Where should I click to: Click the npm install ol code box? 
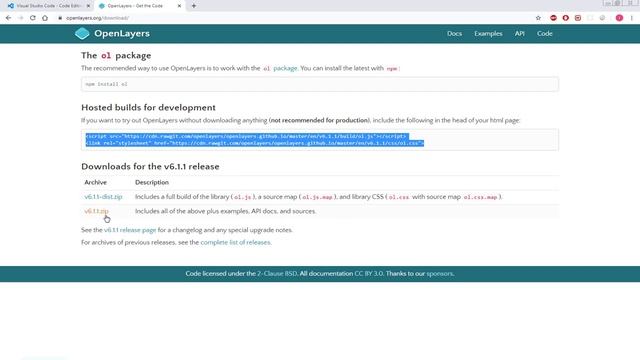pyautogui.click(x=320, y=84)
